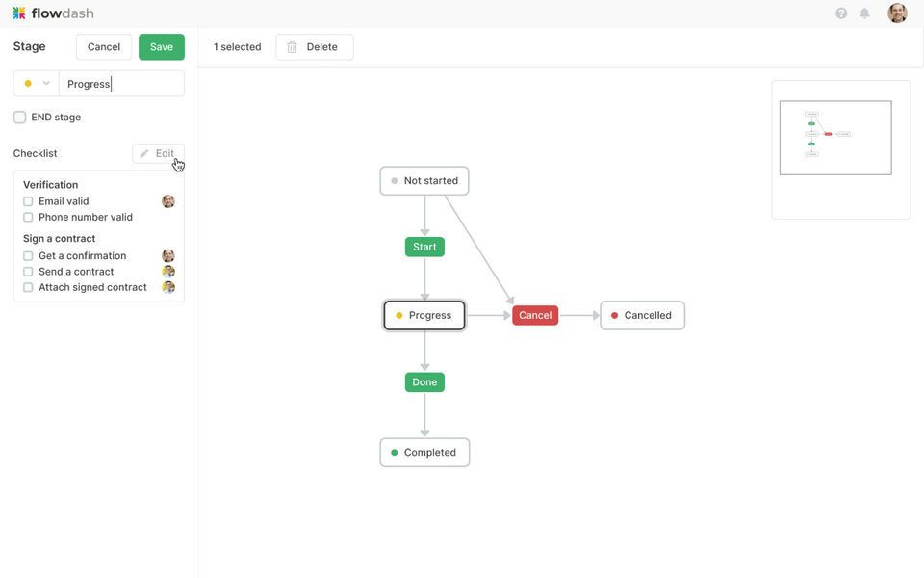This screenshot has height=578, width=924.
Task: Check the Email valid checkbox
Action: pyautogui.click(x=28, y=202)
